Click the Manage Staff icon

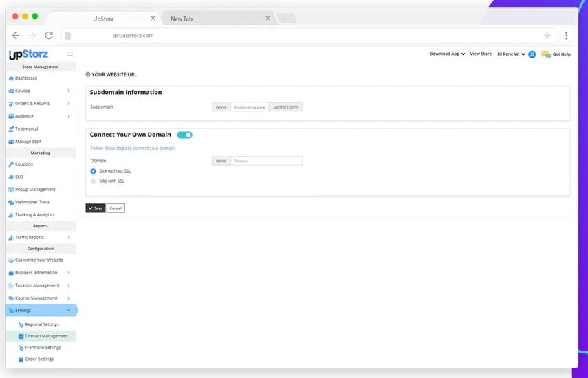coord(11,142)
